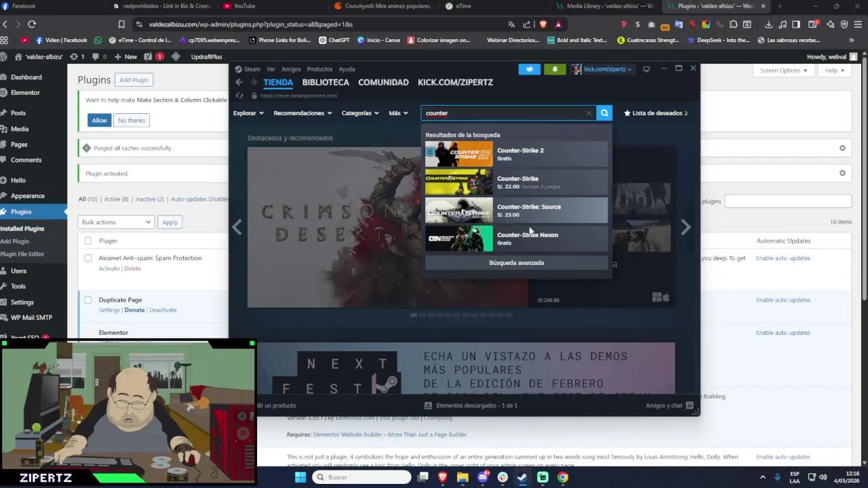
Task: Open Brave downloads arrow icon
Action: (x=768, y=24)
